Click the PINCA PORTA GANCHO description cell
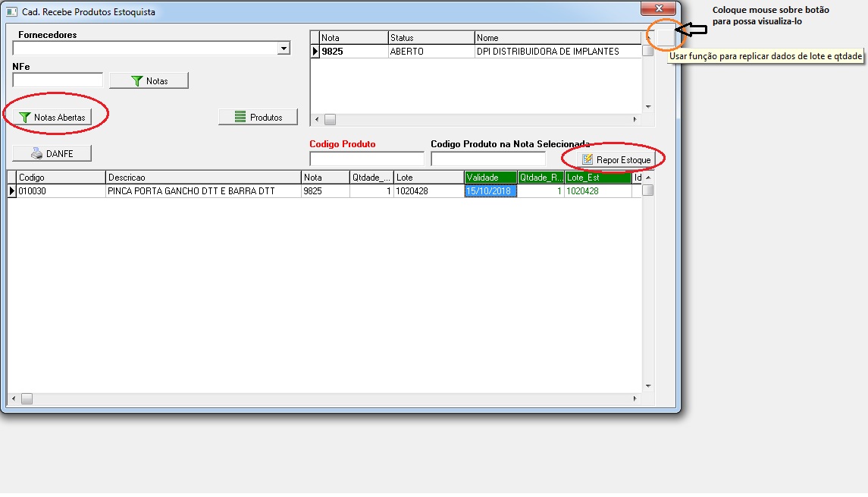The image size is (868, 497). [x=202, y=191]
